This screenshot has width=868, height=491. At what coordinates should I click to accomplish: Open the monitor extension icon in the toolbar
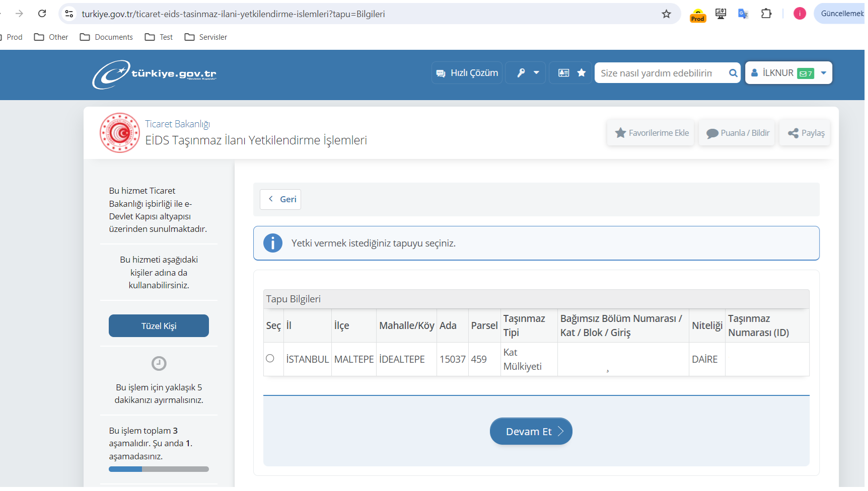coord(720,14)
